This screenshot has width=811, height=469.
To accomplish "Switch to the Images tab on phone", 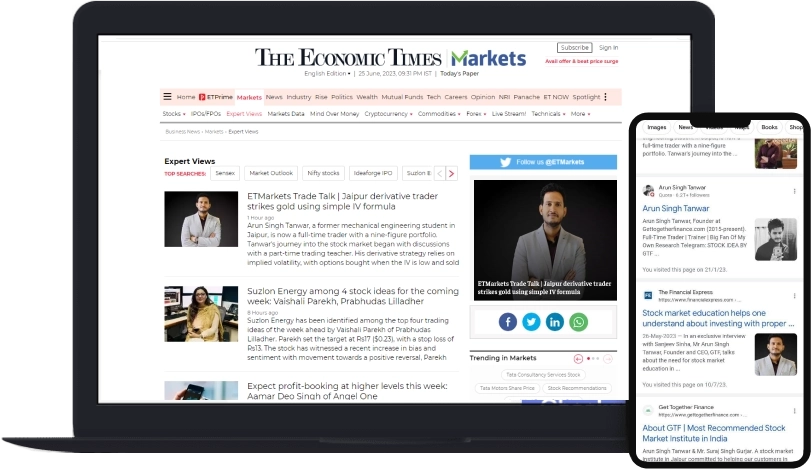I will pyautogui.click(x=657, y=128).
